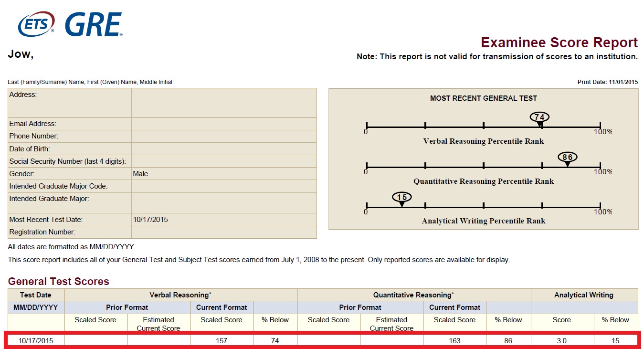Select the 74 Verbal percentile marker bubble
644x349 pixels.
tap(539, 117)
